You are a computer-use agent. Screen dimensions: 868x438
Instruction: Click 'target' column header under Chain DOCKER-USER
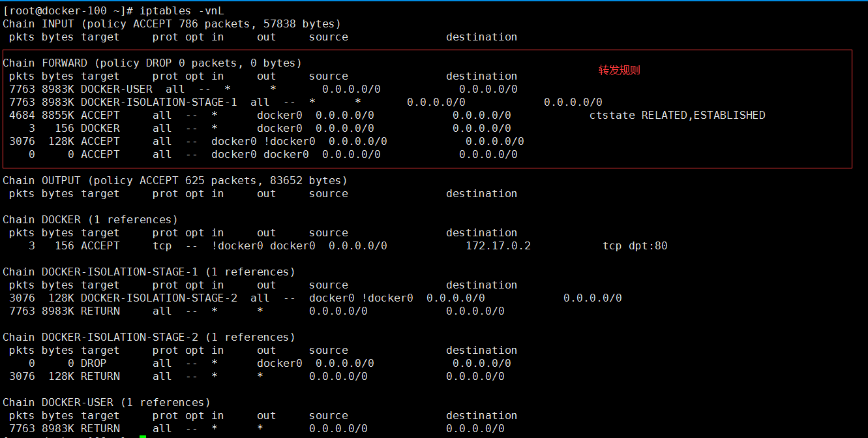click(100, 416)
